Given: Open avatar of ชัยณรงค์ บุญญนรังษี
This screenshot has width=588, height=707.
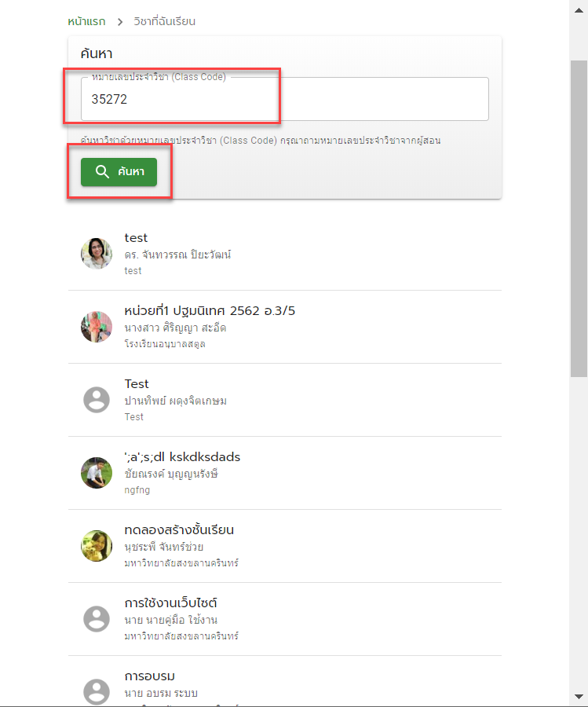Looking at the screenshot, I should (x=97, y=473).
